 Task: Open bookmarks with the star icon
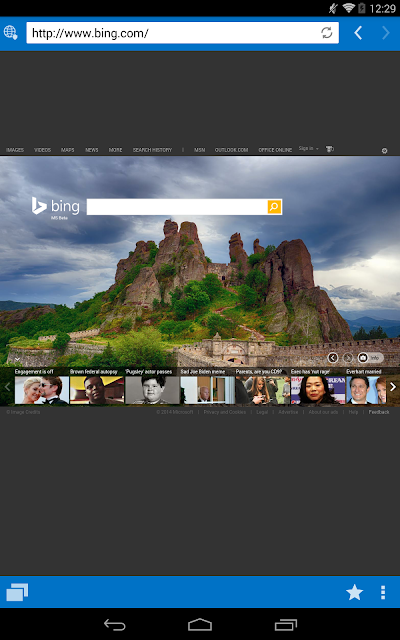pyautogui.click(x=354, y=592)
